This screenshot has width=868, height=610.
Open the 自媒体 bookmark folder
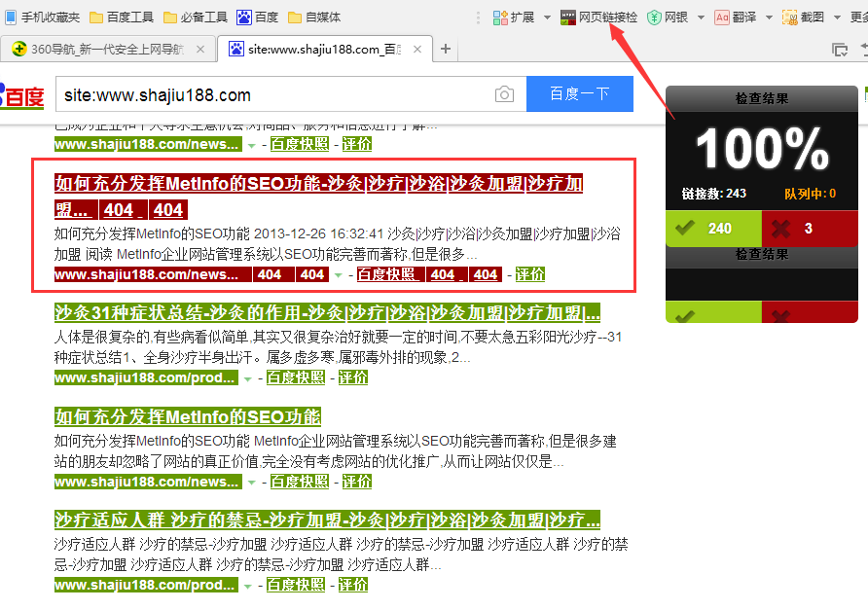click(314, 18)
